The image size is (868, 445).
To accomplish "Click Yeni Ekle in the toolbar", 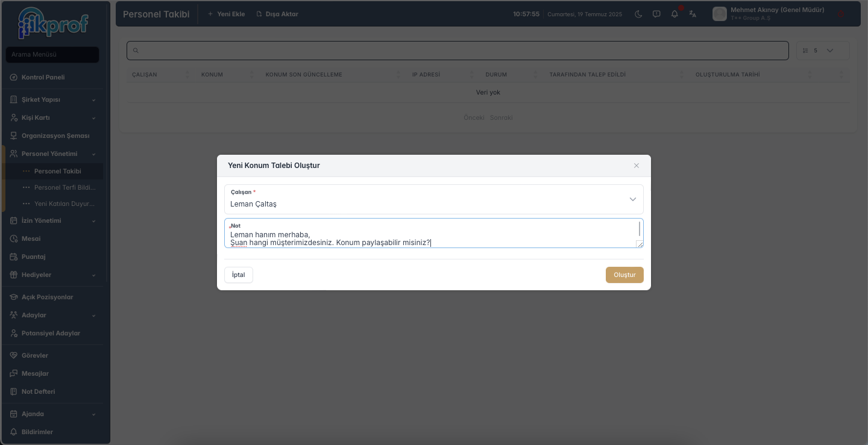I will [x=226, y=14].
